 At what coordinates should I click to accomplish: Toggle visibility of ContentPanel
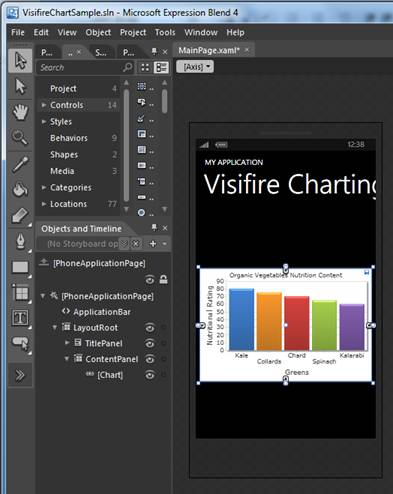[x=150, y=359]
